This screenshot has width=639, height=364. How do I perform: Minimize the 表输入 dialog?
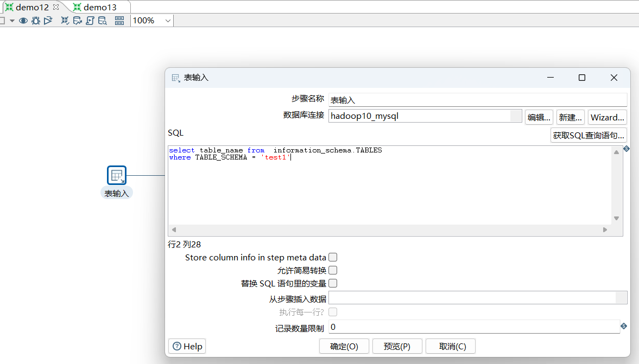[x=551, y=78]
